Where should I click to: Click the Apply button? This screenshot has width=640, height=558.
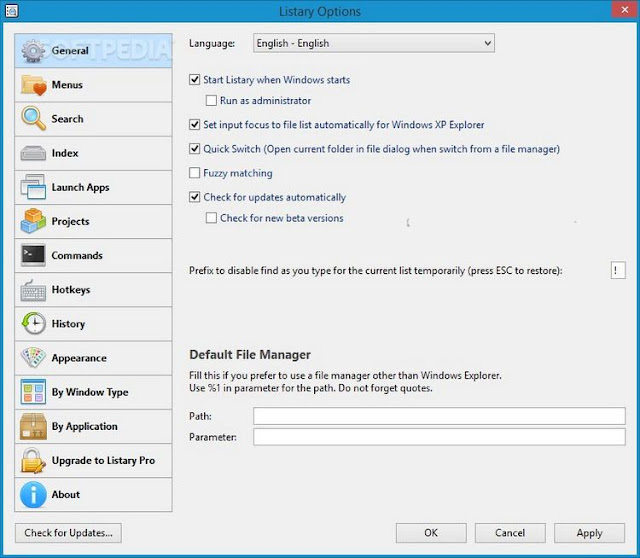(589, 533)
